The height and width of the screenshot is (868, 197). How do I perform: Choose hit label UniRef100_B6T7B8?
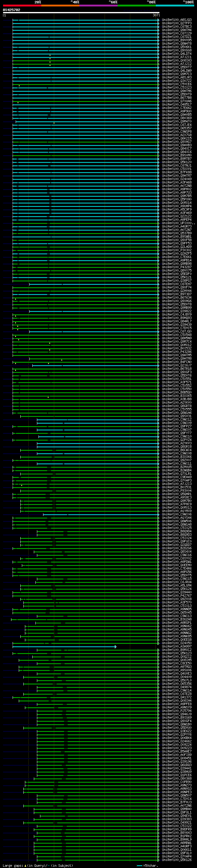click(x=177, y=98)
